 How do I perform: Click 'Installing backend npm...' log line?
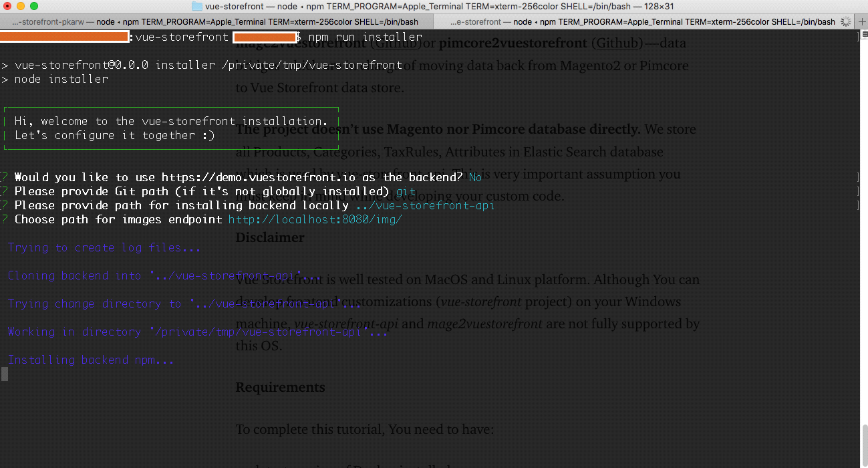(91, 360)
